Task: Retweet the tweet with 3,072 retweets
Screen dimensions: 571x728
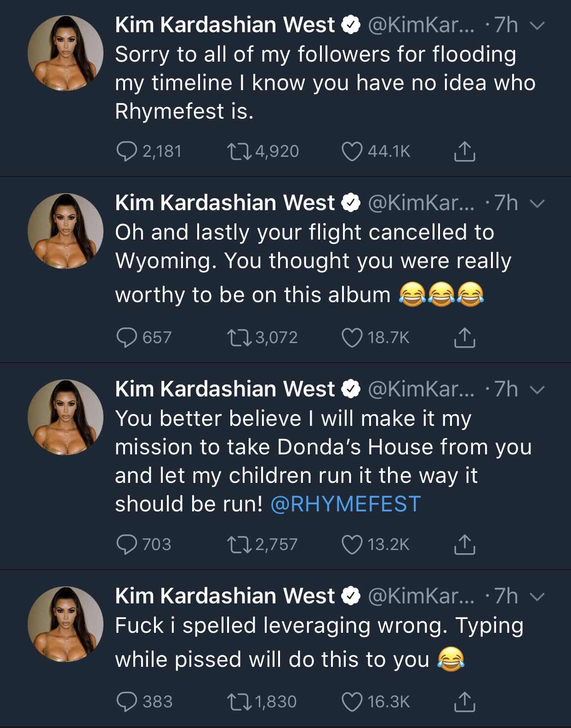Action: [x=240, y=338]
